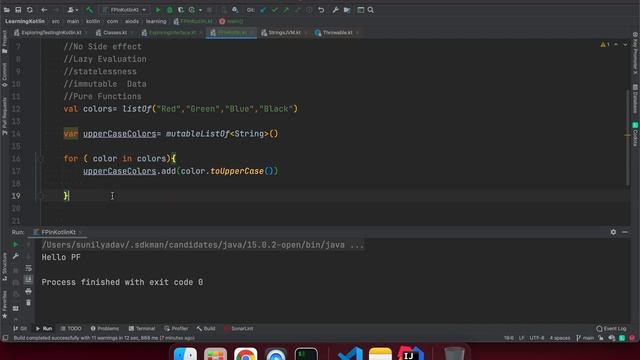640x360 pixels.
Task: Navigate back with the left arrow
Action: point(44,10)
